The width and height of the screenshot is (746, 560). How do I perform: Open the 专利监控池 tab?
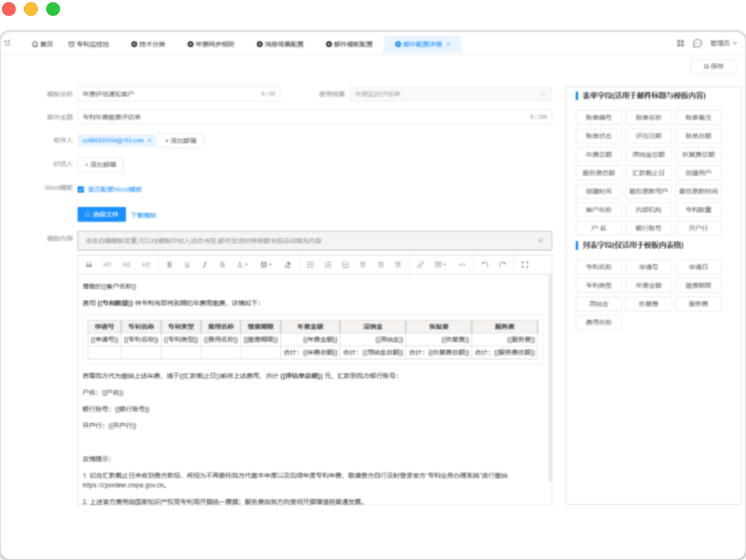(89, 44)
